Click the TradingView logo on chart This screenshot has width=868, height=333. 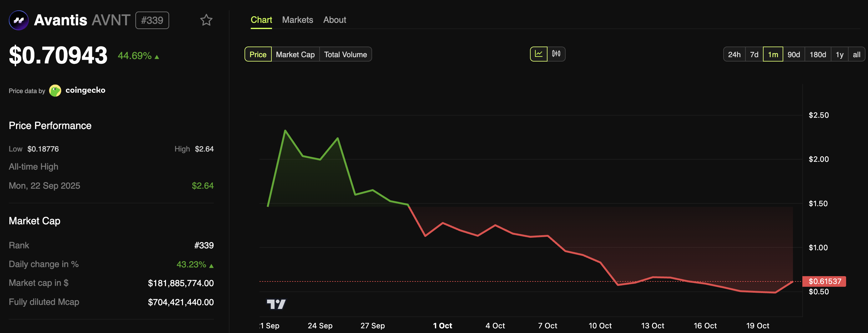tap(276, 304)
